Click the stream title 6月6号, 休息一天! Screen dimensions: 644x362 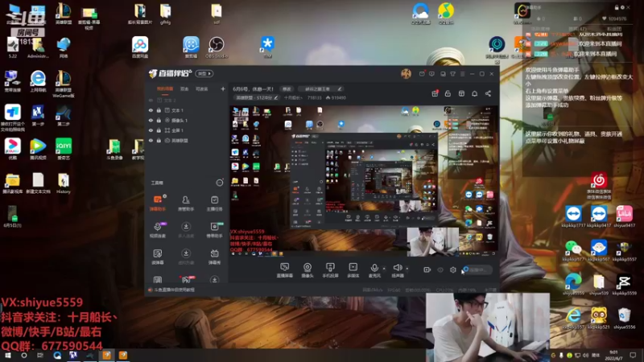tap(253, 89)
